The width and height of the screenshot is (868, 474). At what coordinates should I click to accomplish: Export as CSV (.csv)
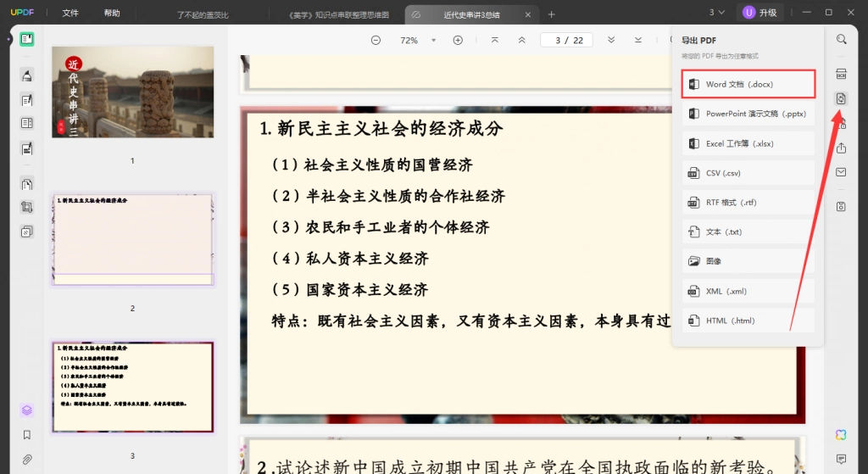[x=748, y=173]
